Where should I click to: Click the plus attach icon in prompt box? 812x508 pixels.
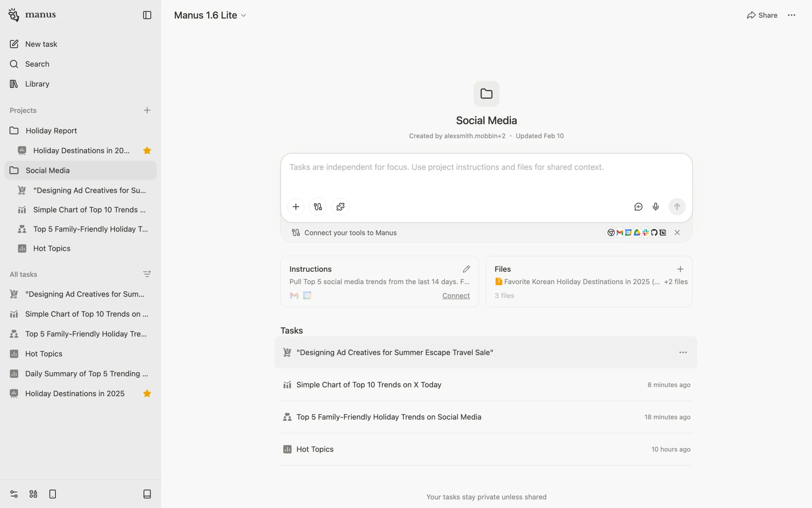tap(296, 207)
